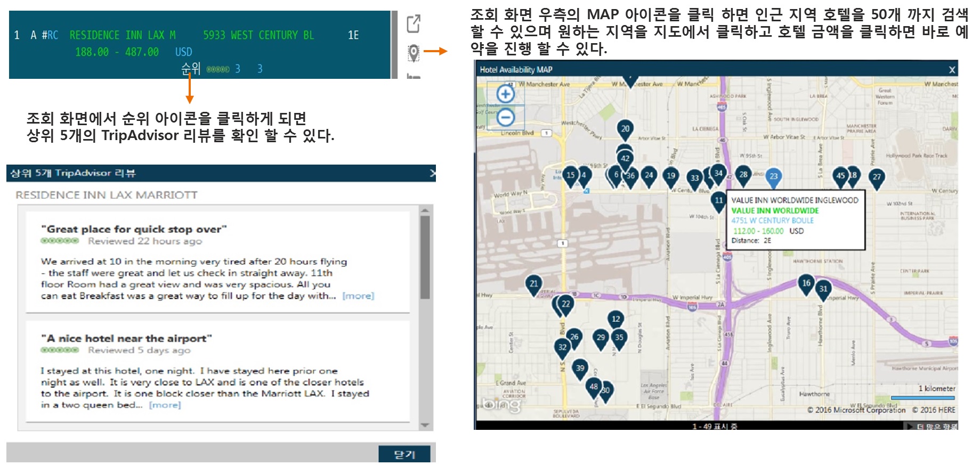980x465 pixels.
Task: Select the 188.00 - 487.00 price range
Action: pos(117,52)
